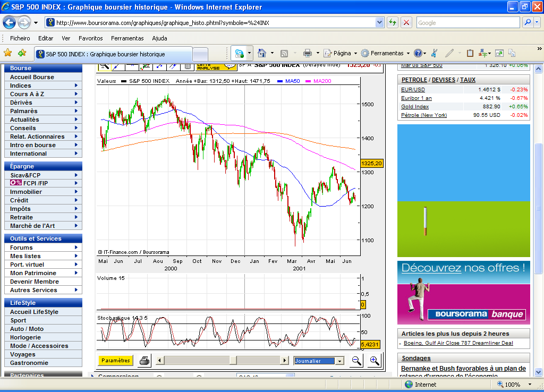544x392 pixels.
Task: Open the Accueil Bourse sidebar link
Action: point(32,77)
